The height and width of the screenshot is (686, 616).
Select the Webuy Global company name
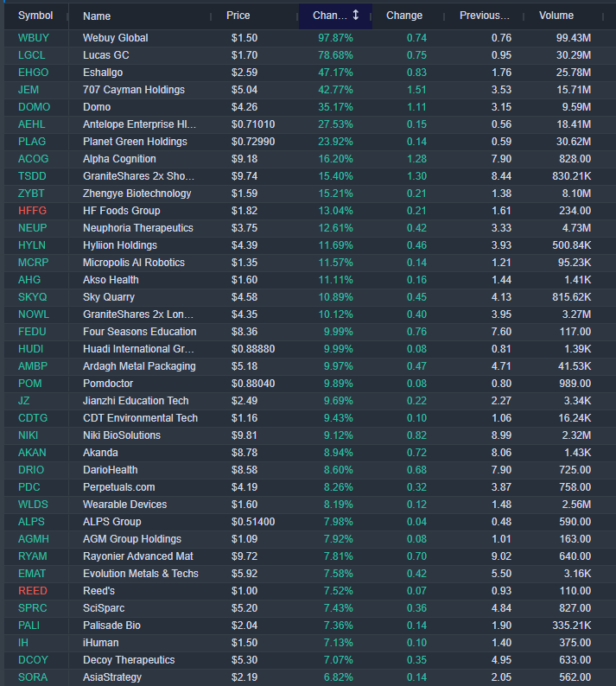tap(116, 38)
